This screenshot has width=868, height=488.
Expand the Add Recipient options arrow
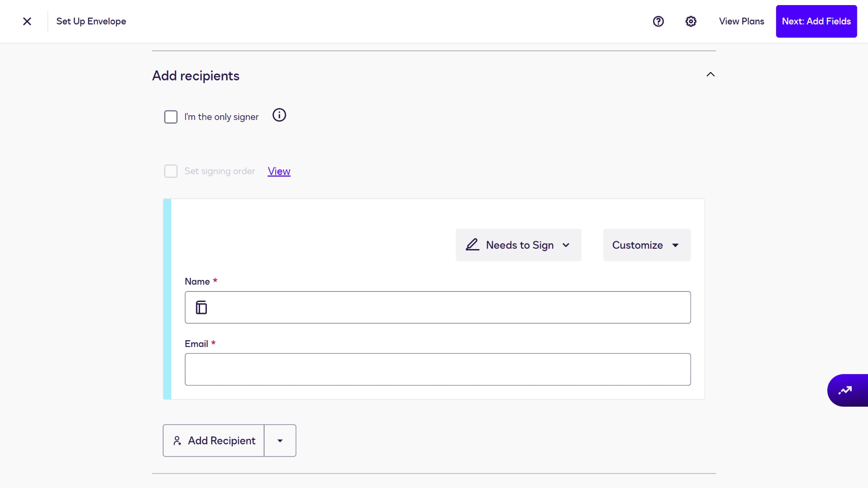[x=280, y=441]
